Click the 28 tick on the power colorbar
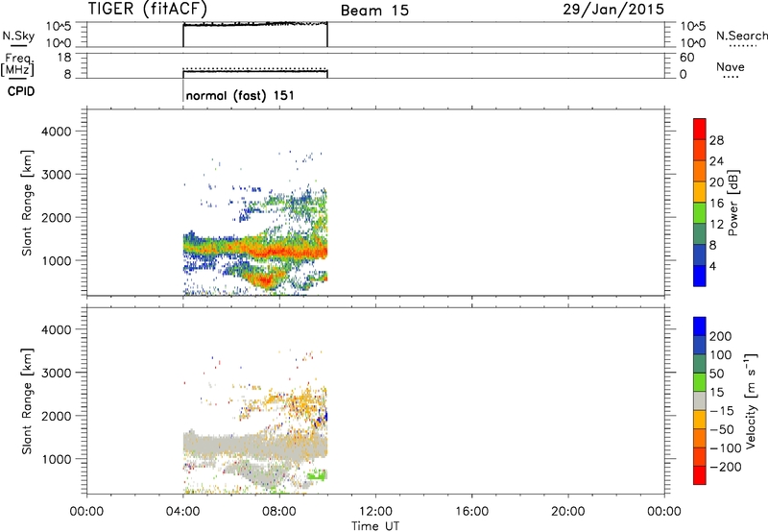The height and width of the screenshot is (532, 768). 716,140
